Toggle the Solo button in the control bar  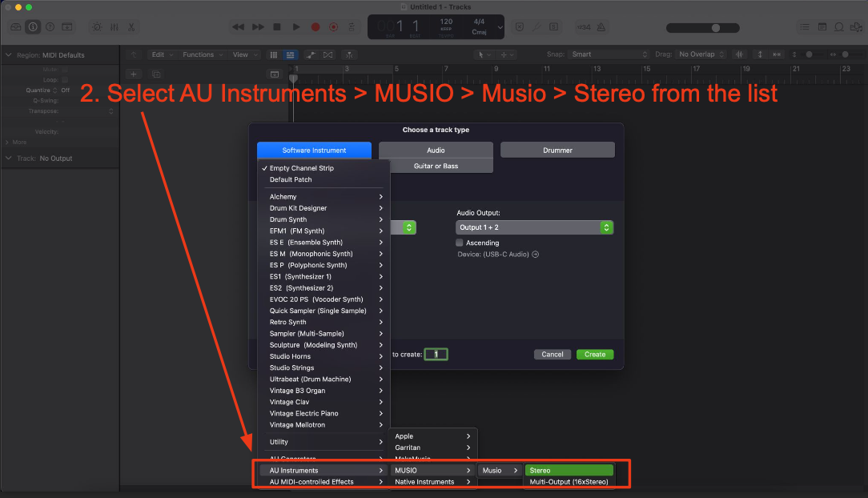click(x=553, y=26)
